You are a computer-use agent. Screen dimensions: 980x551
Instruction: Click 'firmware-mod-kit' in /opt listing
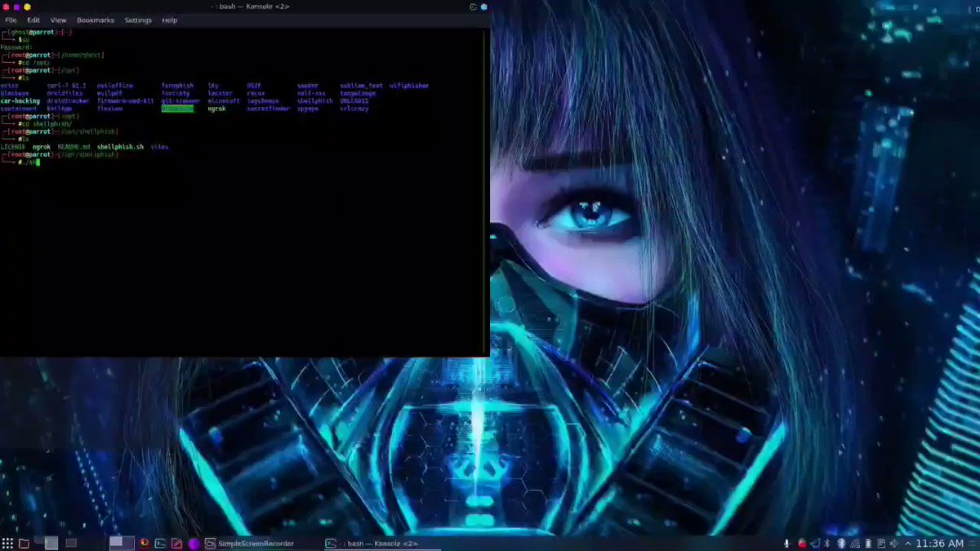[x=126, y=101]
